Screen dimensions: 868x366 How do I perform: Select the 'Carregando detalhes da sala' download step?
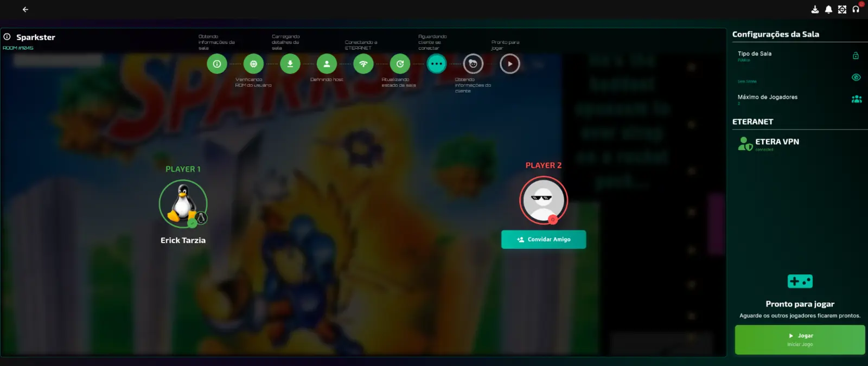pos(290,63)
